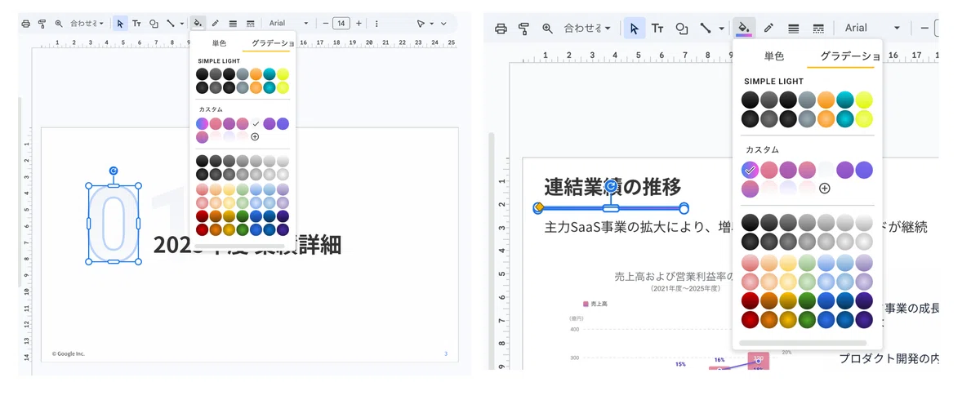Viewport: 980px width, 400px height.
Task: Click the fill color bucket, left window
Action: (198, 24)
